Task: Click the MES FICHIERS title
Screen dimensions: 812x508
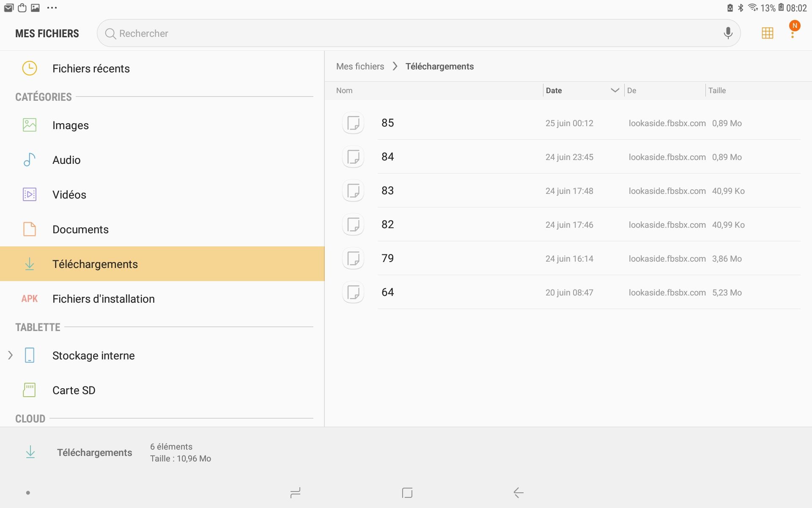Action: click(47, 33)
